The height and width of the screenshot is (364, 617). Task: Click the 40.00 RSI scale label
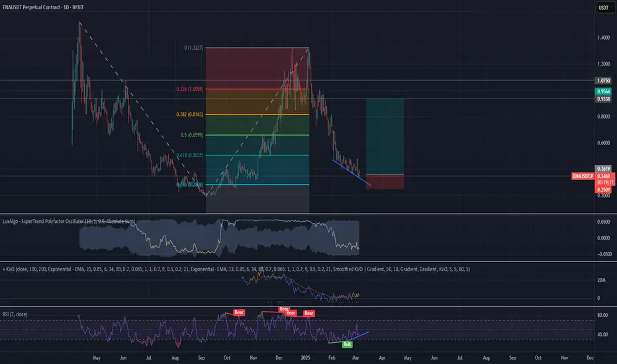pyautogui.click(x=602, y=335)
